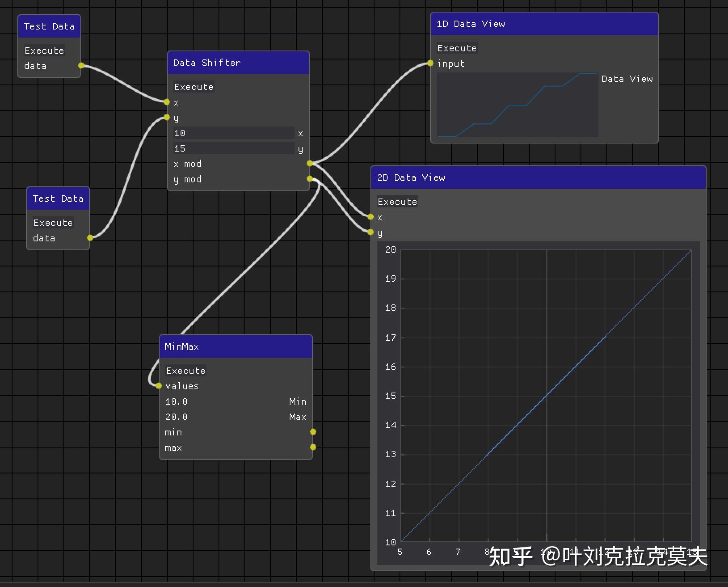Click the Min output port of MinMax

click(313, 432)
